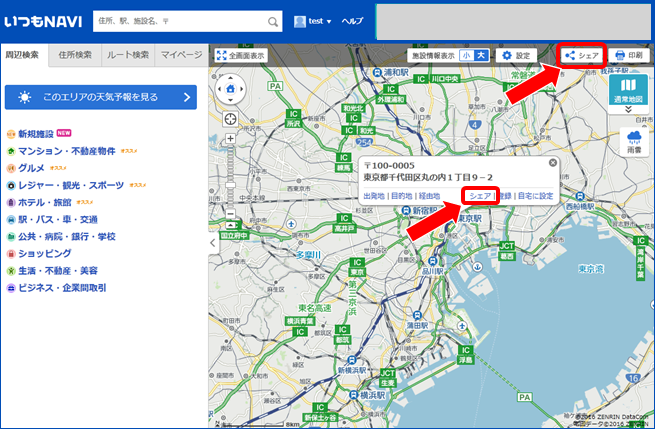655x429 pixels.
Task: Switch to the 住所検索 tab
Action: (x=75, y=55)
